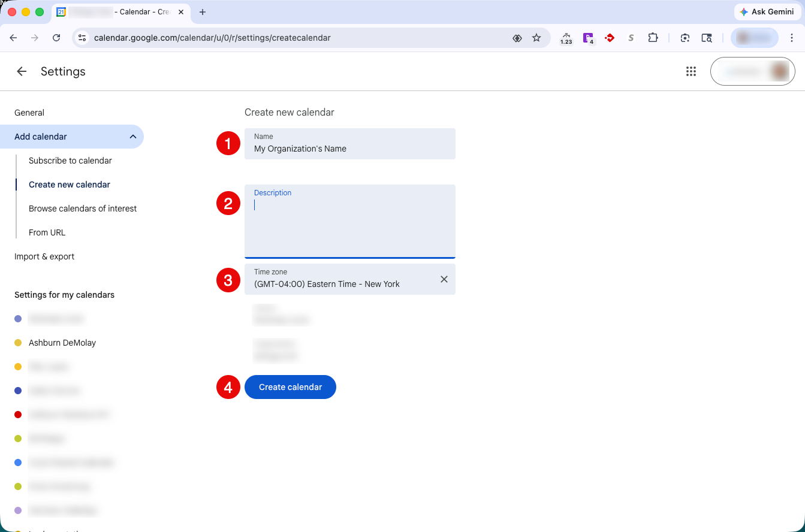The width and height of the screenshot is (805, 532).
Task: Bookmark this page with the star icon
Action: [536, 37]
